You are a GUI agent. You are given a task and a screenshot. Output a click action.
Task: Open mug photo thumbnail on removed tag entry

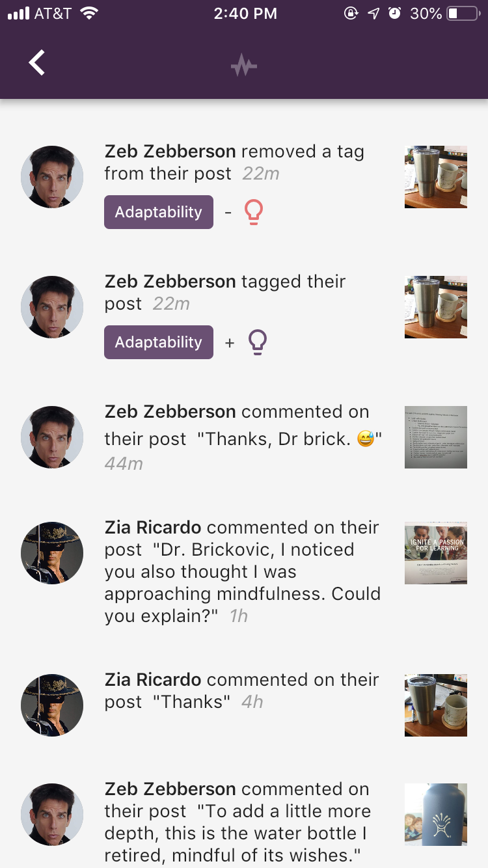coord(436,177)
